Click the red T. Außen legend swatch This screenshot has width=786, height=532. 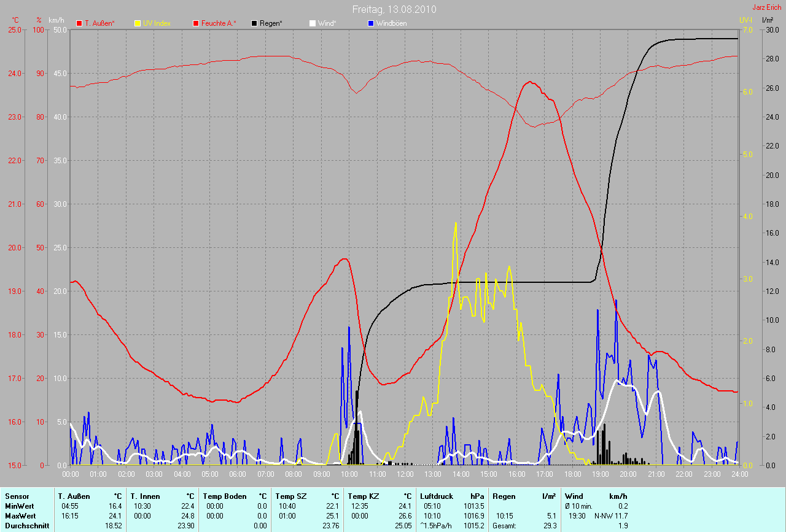click(x=79, y=23)
